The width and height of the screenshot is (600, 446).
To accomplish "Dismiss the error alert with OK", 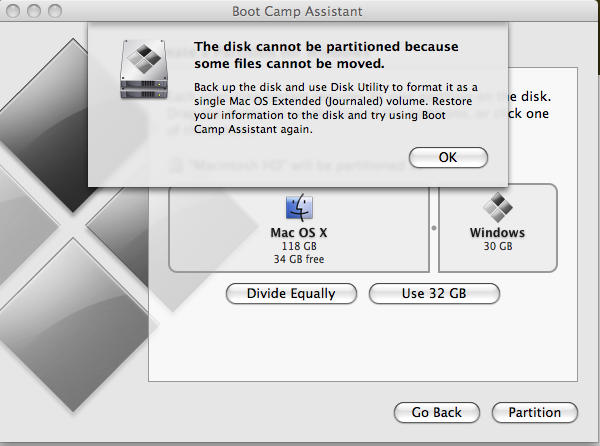I will (448, 158).
